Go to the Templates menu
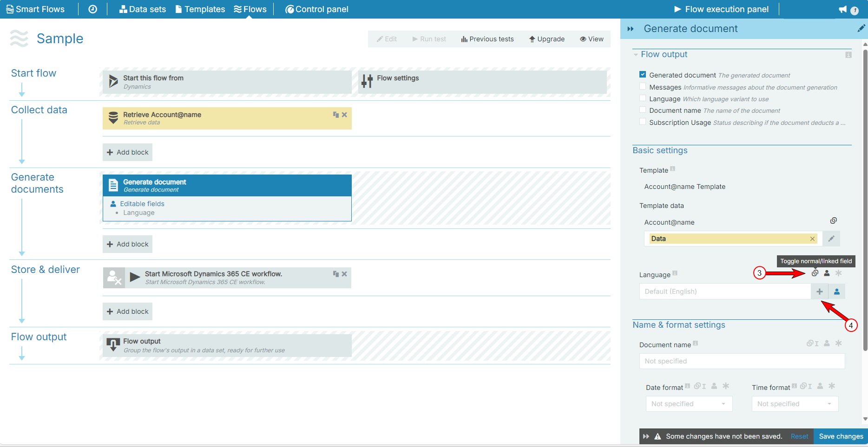Viewport: 868px width, 447px height. (x=200, y=9)
